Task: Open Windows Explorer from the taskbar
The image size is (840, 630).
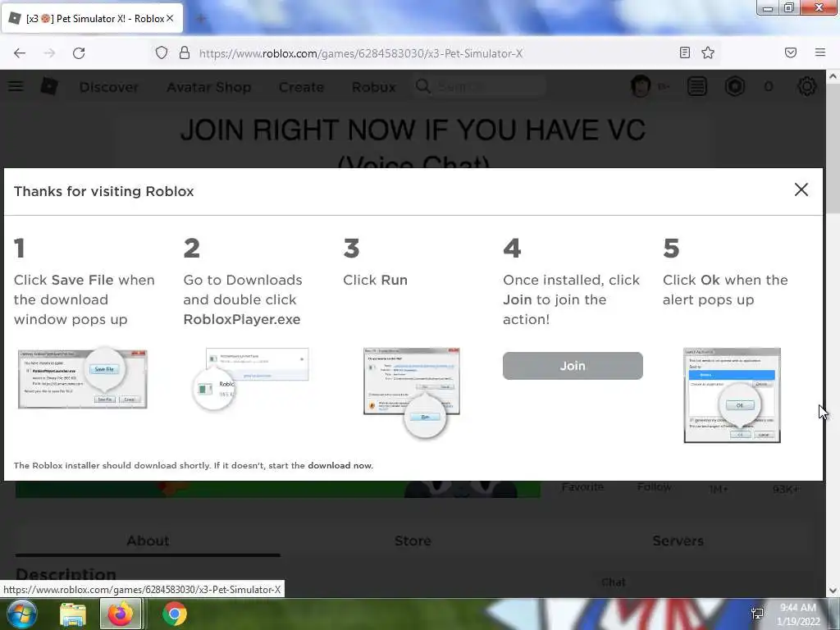Action: point(73,614)
